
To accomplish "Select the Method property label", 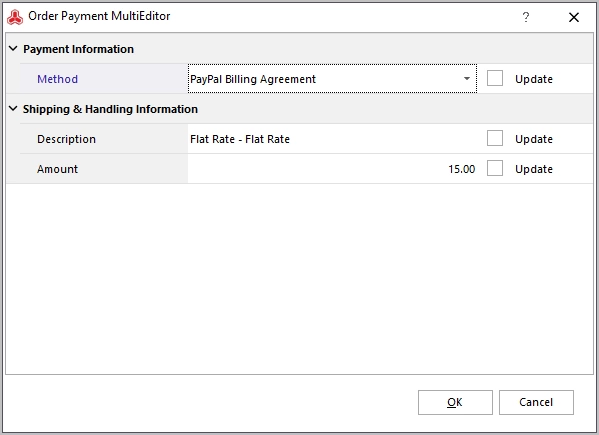I will point(57,79).
